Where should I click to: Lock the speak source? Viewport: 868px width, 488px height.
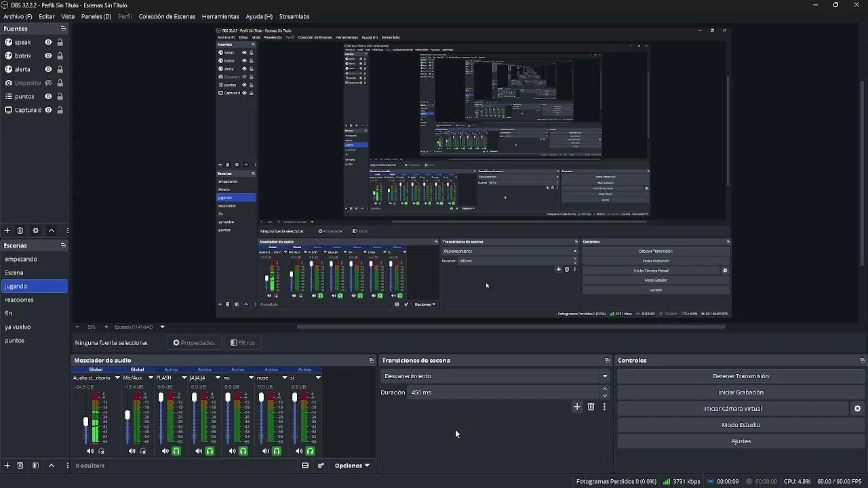point(60,42)
